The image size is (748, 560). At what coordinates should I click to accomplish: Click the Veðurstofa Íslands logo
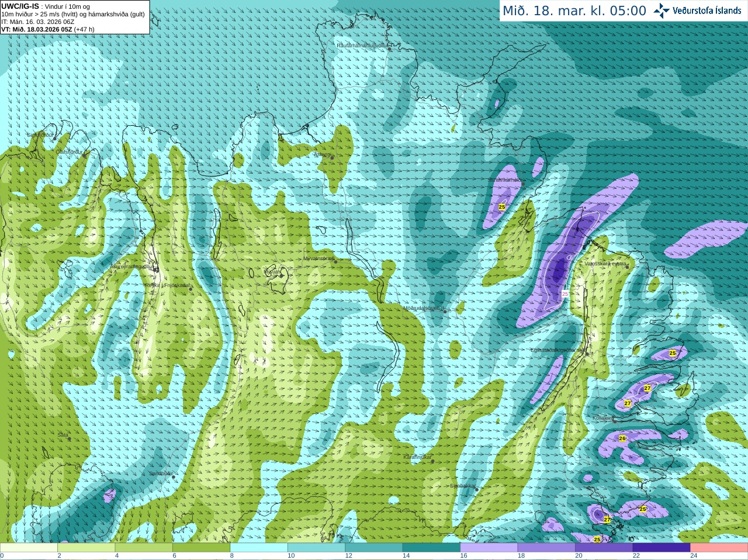[x=697, y=11]
